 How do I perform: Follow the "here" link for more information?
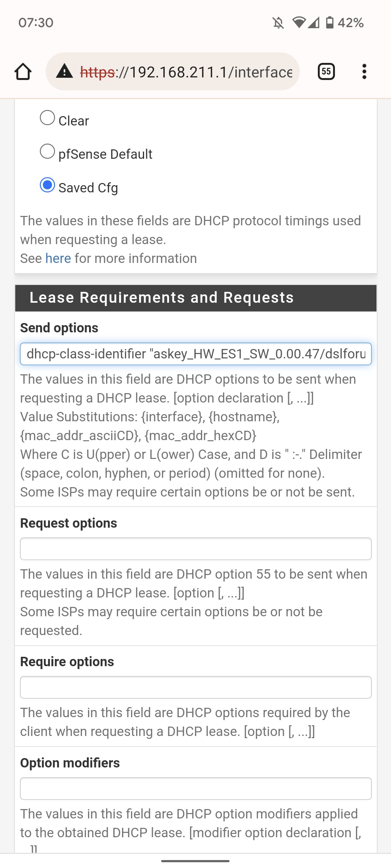(58, 259)
